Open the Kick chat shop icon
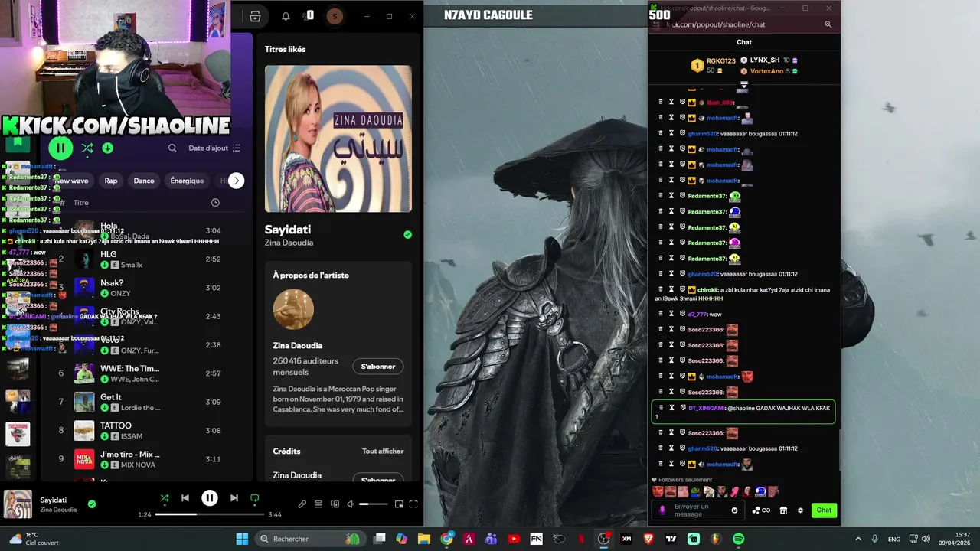980x551 pixels. [x=783, y=510]
